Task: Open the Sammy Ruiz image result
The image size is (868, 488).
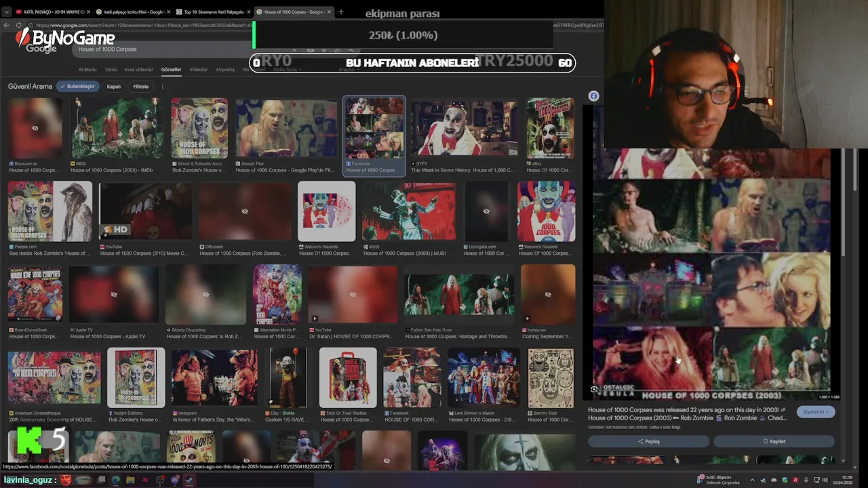Action: pos(550,378)
